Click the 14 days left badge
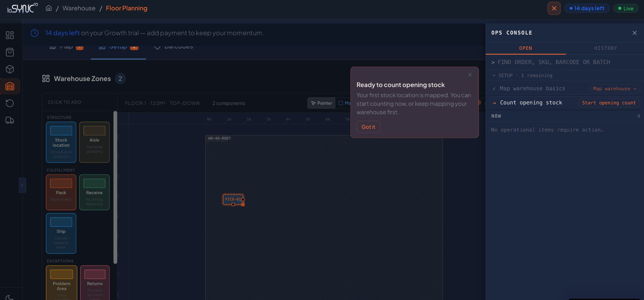 point(587,8)
